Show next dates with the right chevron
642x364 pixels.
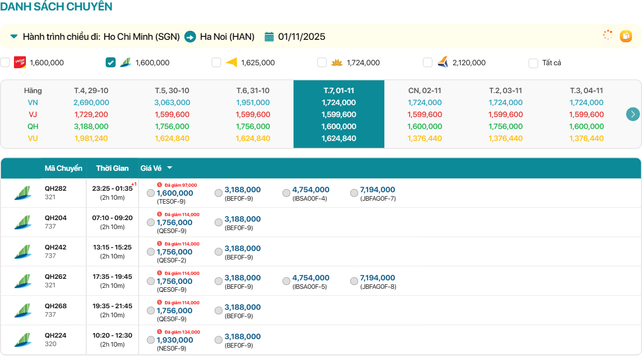pyautogui.click(x=633, y=114)
